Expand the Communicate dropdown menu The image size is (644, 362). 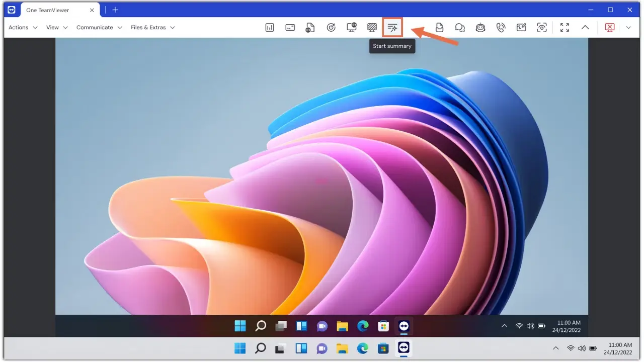pyautogui.click(x=100, y=28)
